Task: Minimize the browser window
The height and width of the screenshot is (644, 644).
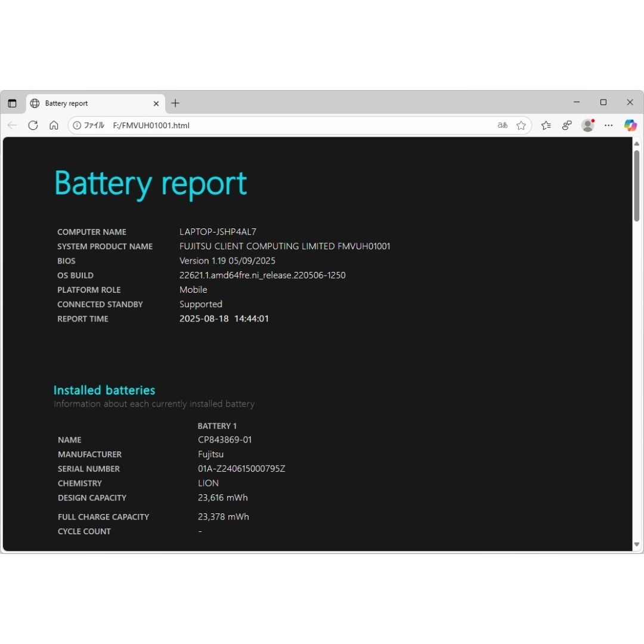Action: [577, 102]
